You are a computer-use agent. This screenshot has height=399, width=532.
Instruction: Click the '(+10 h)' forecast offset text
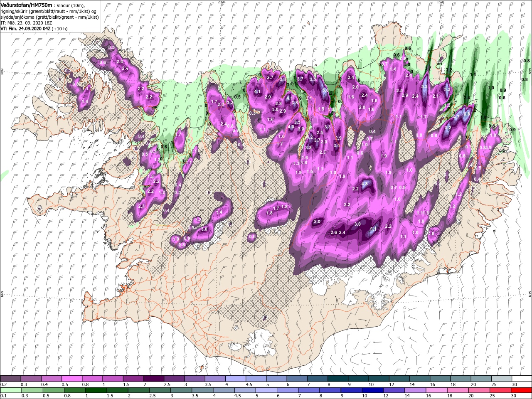point(60,29)
